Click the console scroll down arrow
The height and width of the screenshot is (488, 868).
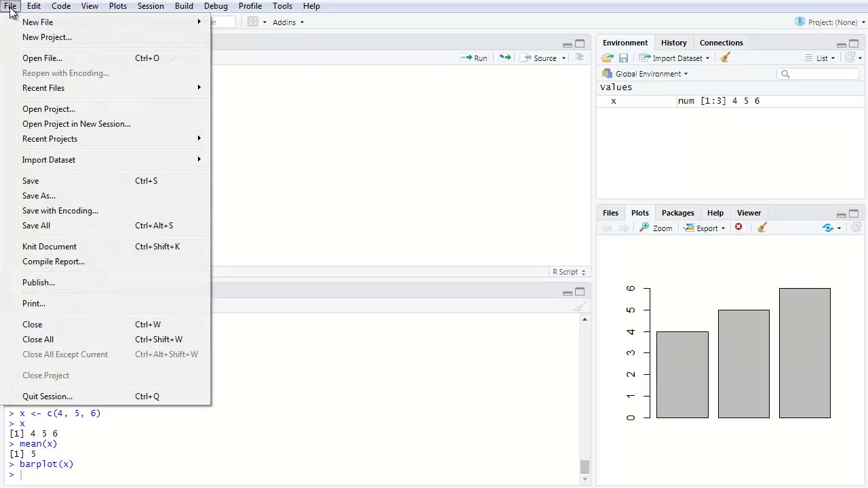[x=585, y=479]
